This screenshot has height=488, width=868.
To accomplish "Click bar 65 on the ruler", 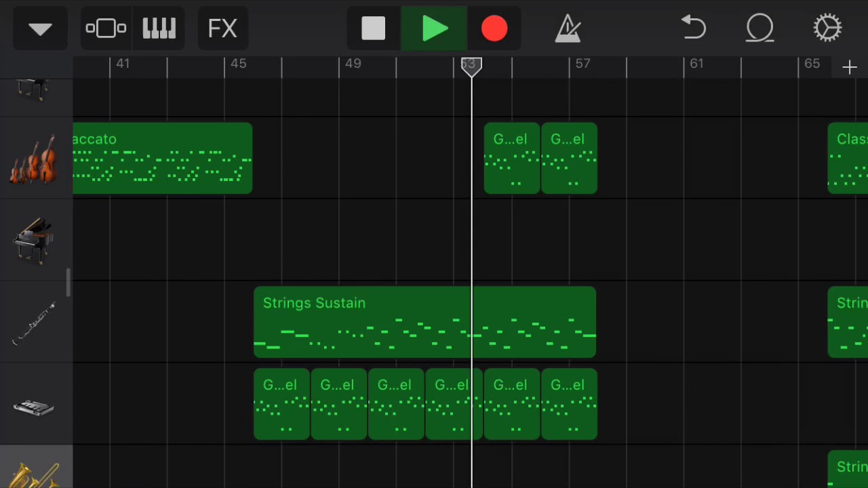I will tap(812, 64).
